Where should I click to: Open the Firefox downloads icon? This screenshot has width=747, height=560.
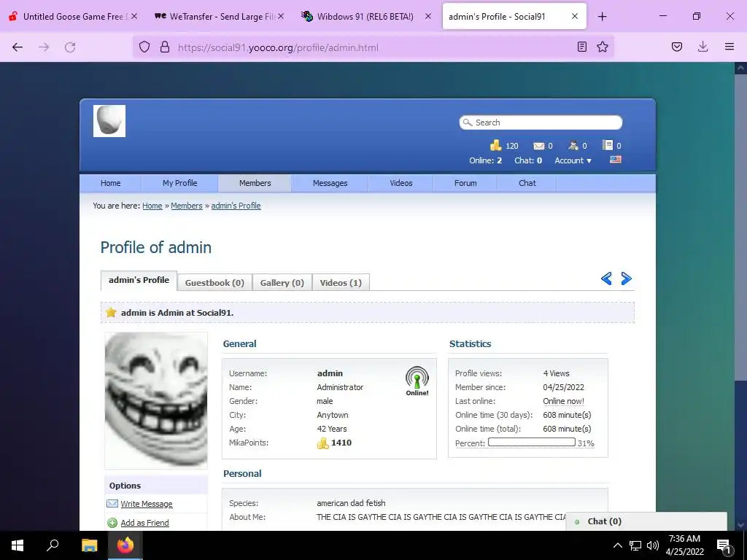pos(703,47)
